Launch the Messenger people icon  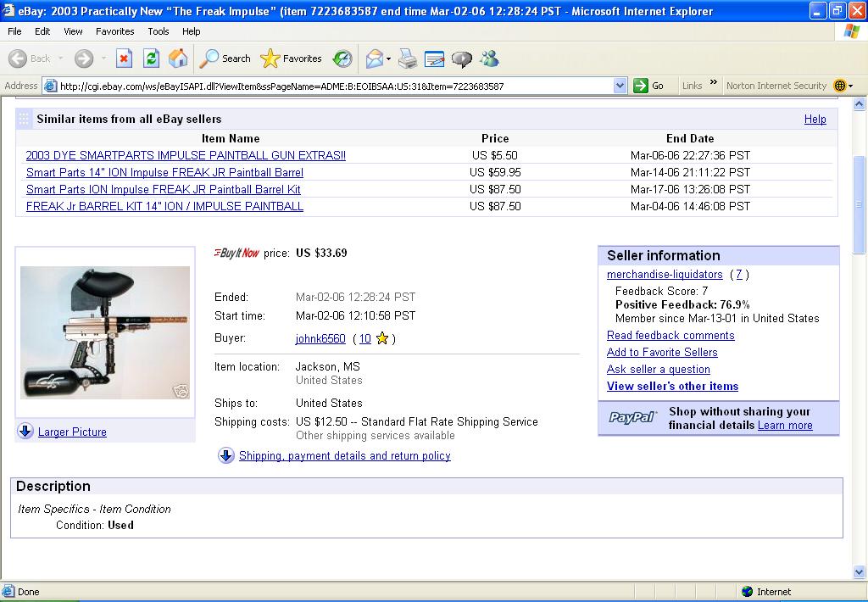click(x=489, y=59)
